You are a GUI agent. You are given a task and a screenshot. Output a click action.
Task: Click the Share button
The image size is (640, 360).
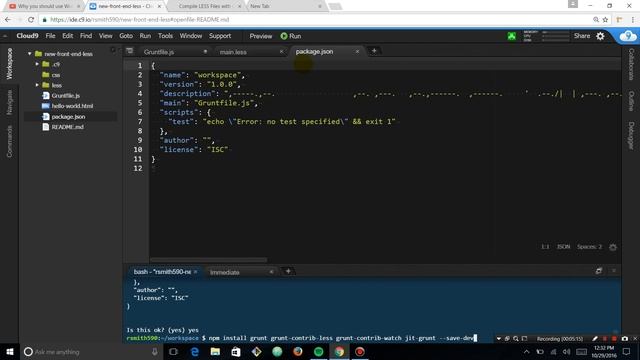click(582, 36)
